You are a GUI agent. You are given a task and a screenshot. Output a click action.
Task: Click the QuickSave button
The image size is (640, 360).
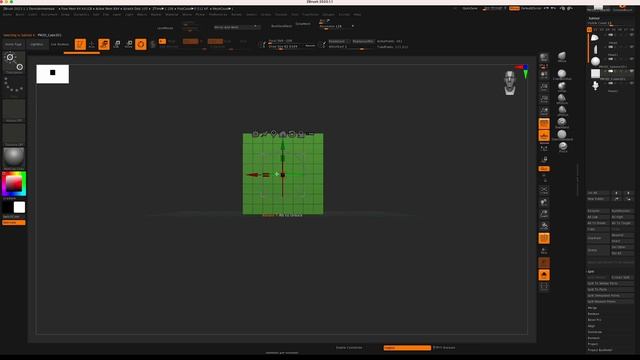(x=470, y=8)
